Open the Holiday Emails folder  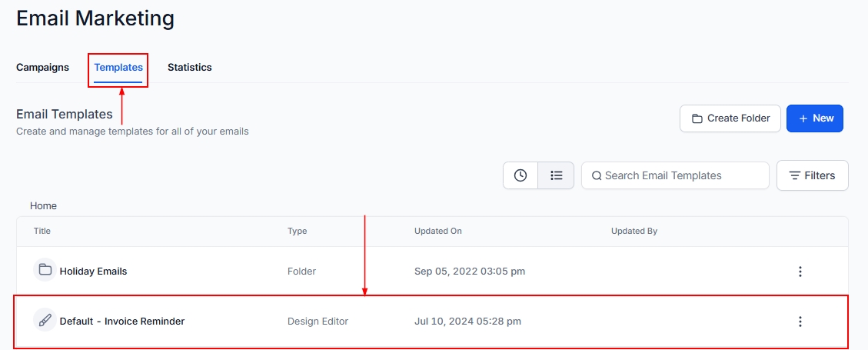click(93, 271)
